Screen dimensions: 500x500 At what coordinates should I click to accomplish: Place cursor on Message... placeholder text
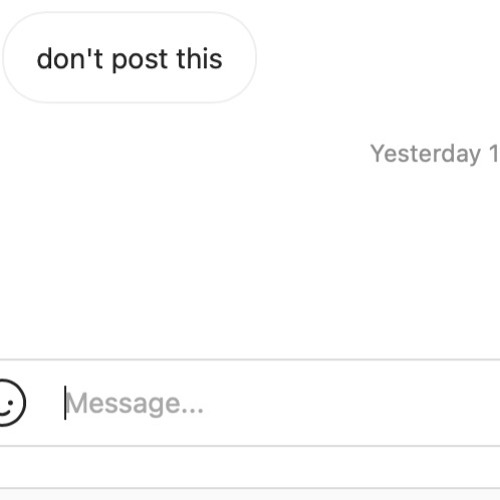pos(134,404)
